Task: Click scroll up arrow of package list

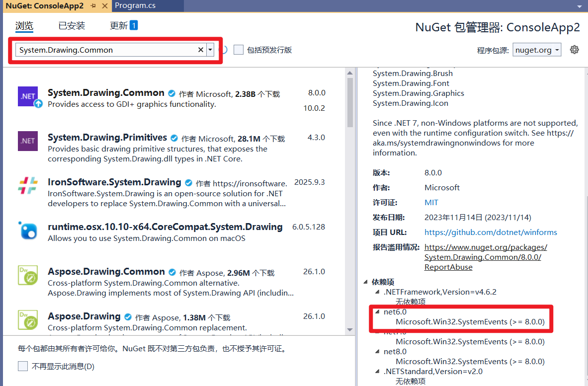Action: coord(350,73)
